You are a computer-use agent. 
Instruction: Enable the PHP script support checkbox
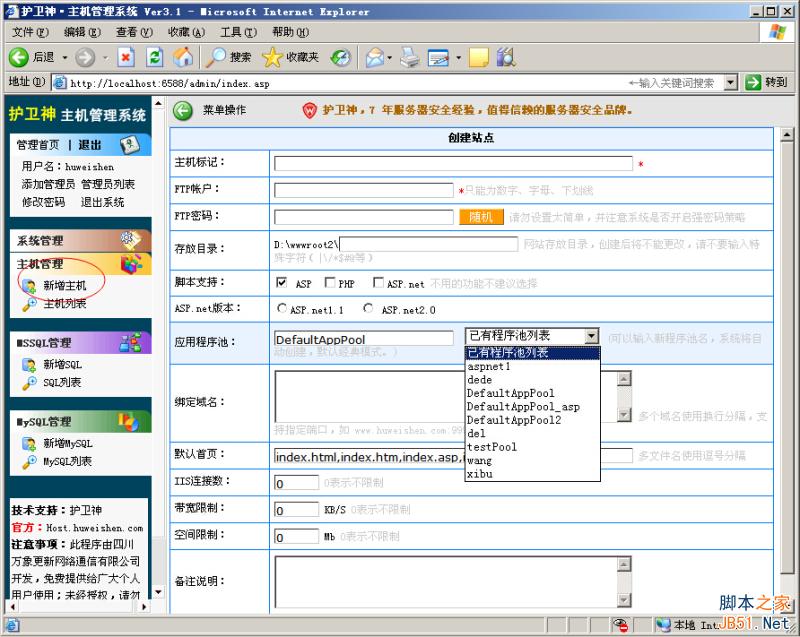(x=330, y=283)
